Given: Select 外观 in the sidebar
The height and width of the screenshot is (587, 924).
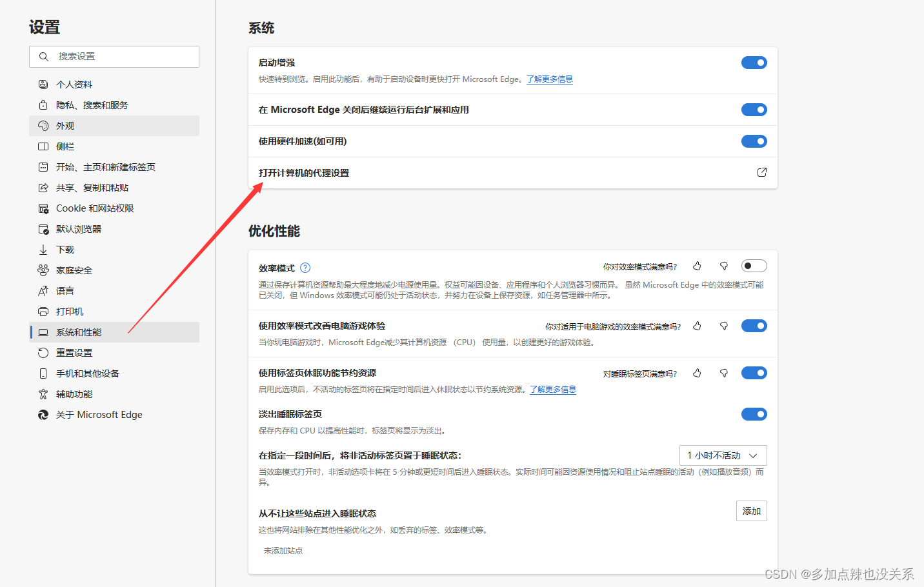Looking at the screenshot, I should (114, 126).
